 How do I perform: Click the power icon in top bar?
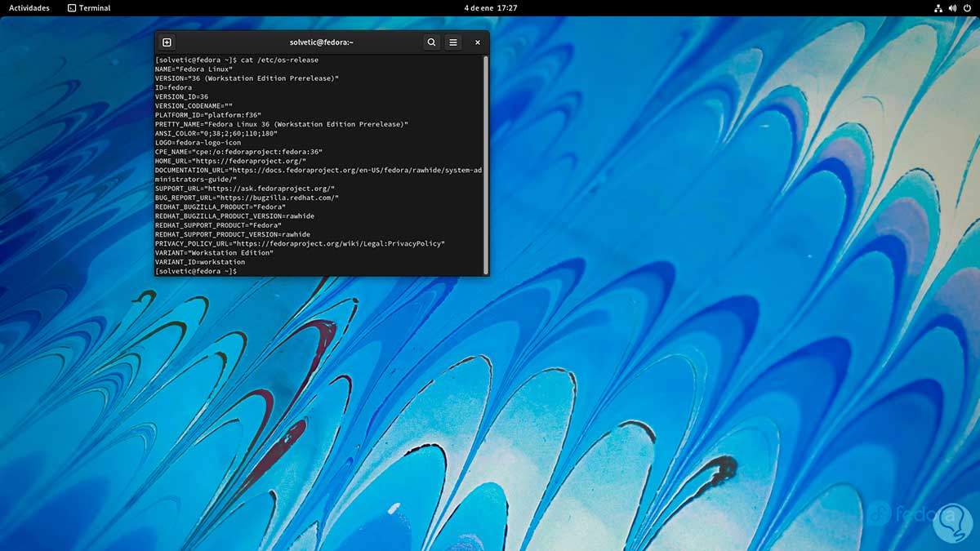pyautogui.click(x=967, y=8)
